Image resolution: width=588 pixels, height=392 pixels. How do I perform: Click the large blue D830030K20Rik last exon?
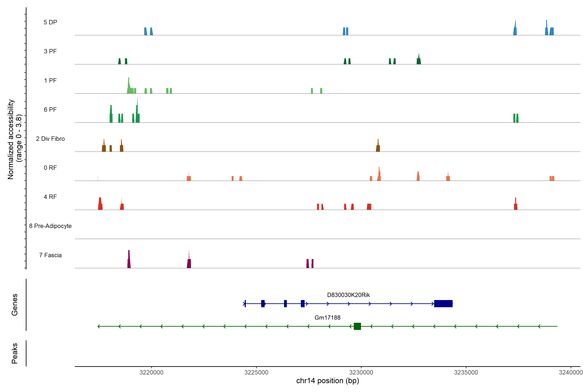[x=443, y=303]
